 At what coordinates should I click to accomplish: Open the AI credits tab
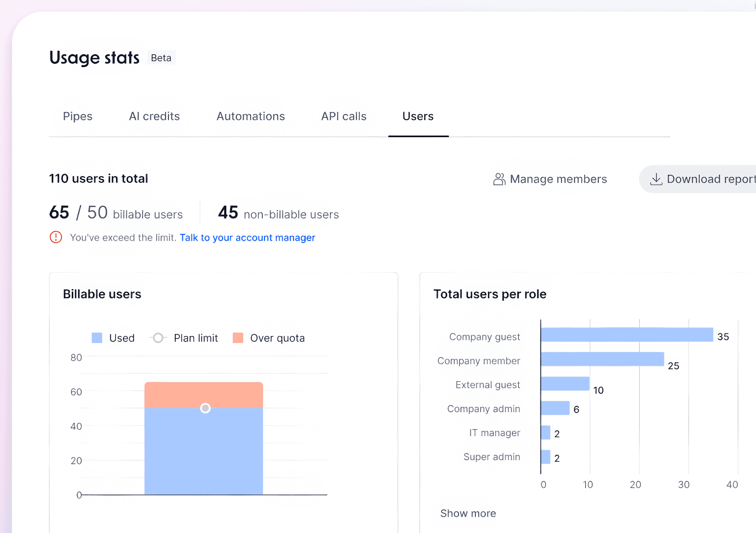[155, 116]
